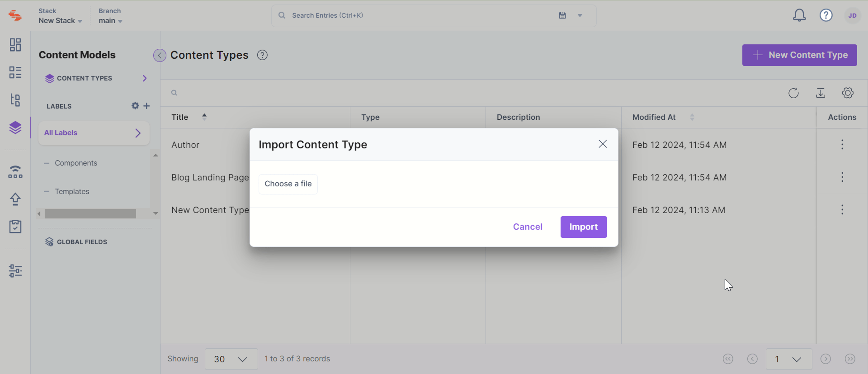The image size is (868, 374).
Task: Click the Import button
Action: (x=583, y=227)
